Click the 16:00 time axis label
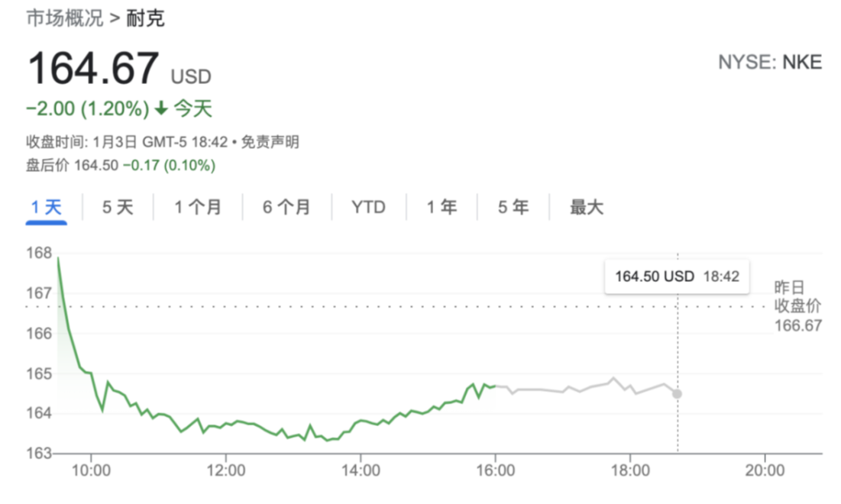 (x=495, y=470)
